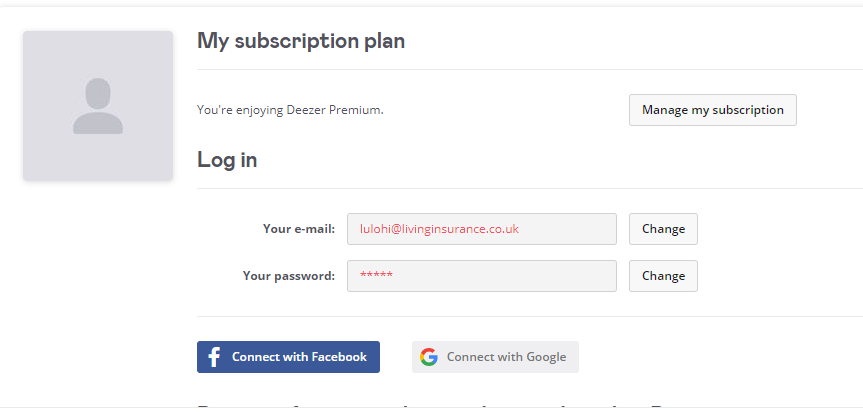Click the 'Your e-mail:' label

(x=298, y=229)
